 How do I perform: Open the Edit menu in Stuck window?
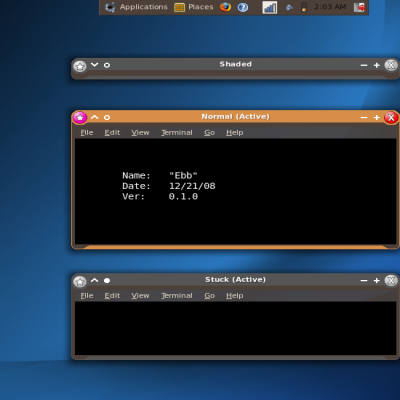112,296
